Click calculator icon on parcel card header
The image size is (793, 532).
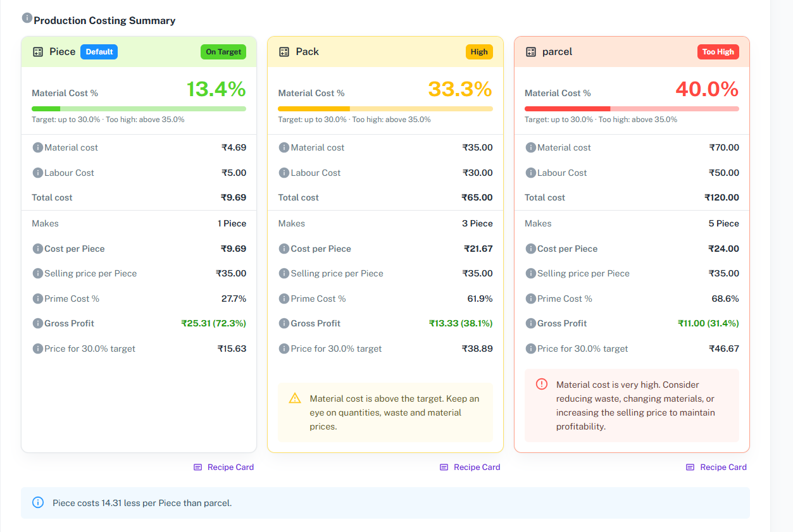(530, 52)
